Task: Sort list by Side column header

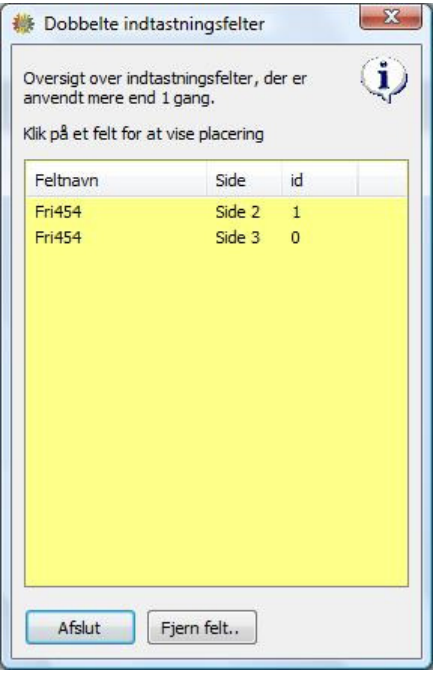Action: [244, 180]
